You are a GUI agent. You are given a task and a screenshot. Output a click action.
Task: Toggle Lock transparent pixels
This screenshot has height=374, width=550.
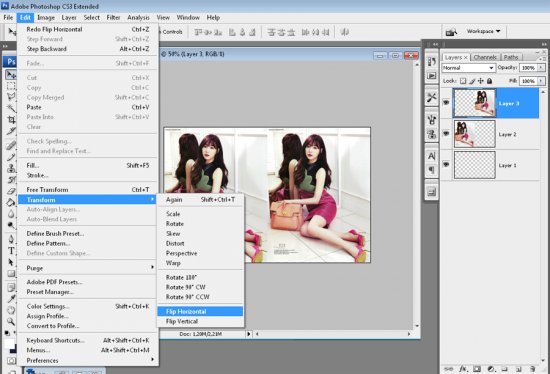coord(463,81)
